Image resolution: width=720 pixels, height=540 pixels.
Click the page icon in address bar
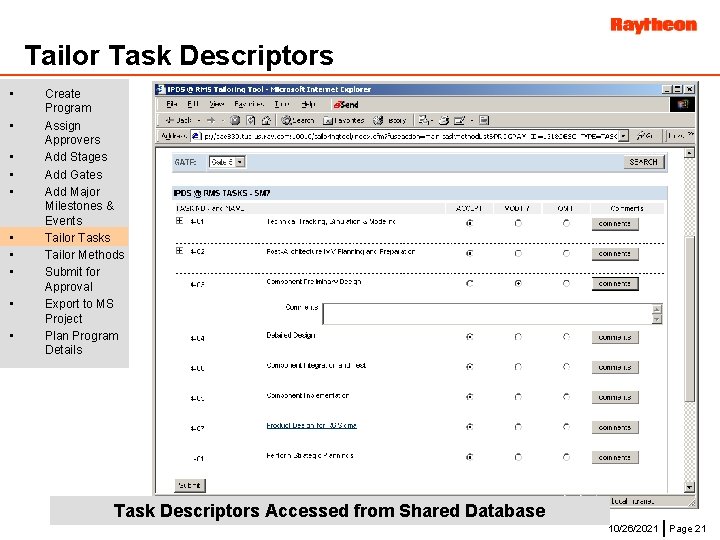click(x=196, y=136)
